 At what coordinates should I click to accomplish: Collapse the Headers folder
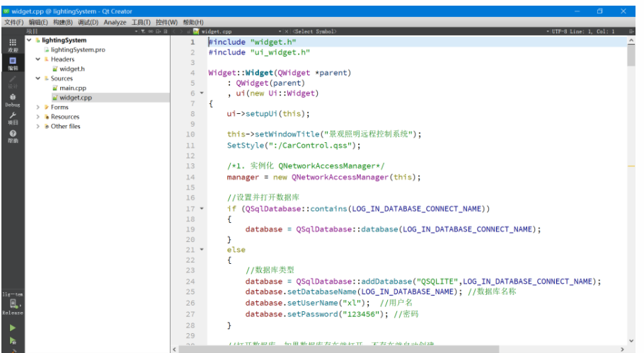pyautogui.click(x=38, y=59)
